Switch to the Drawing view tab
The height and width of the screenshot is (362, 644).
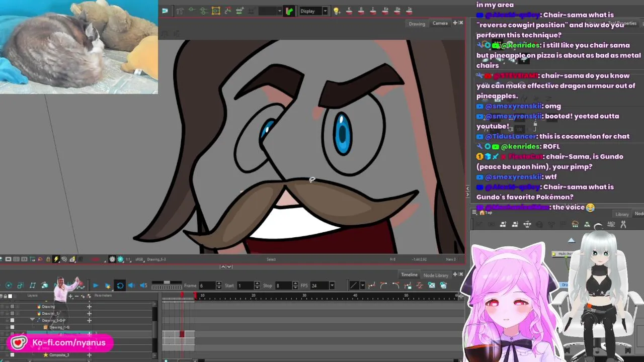(x=417, y=24)
